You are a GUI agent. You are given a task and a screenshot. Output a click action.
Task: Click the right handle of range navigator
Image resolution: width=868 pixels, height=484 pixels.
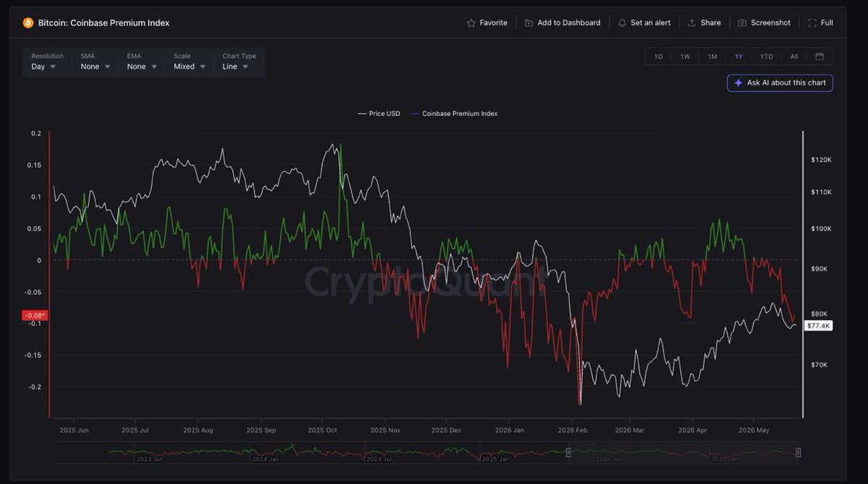798,452
